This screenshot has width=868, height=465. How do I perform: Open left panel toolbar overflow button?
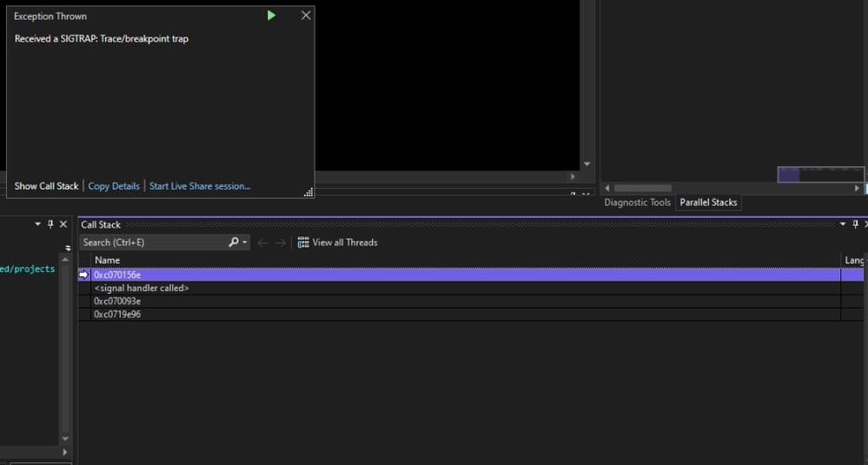coord(68,248)
